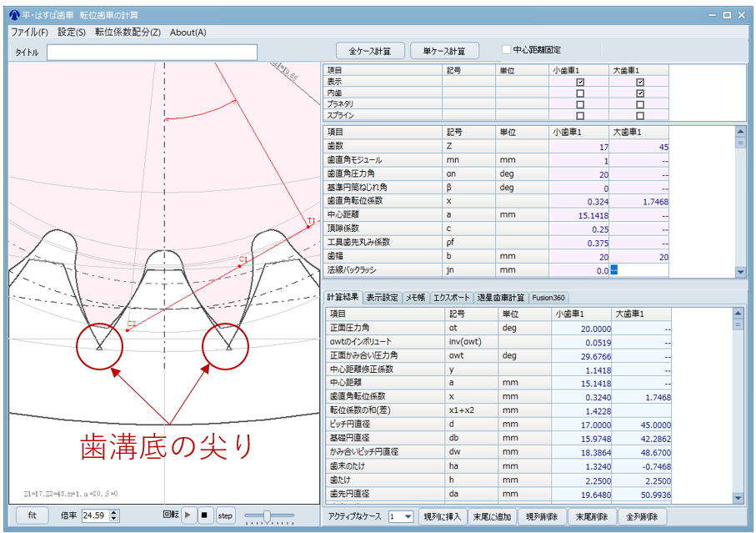Click the 末尾に追加 button
The height and width of the screenshot is (533, 756).
[492, 516]
